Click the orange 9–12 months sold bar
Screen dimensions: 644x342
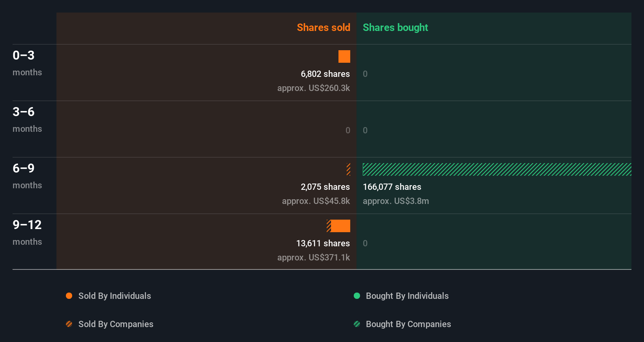point(338,226)
